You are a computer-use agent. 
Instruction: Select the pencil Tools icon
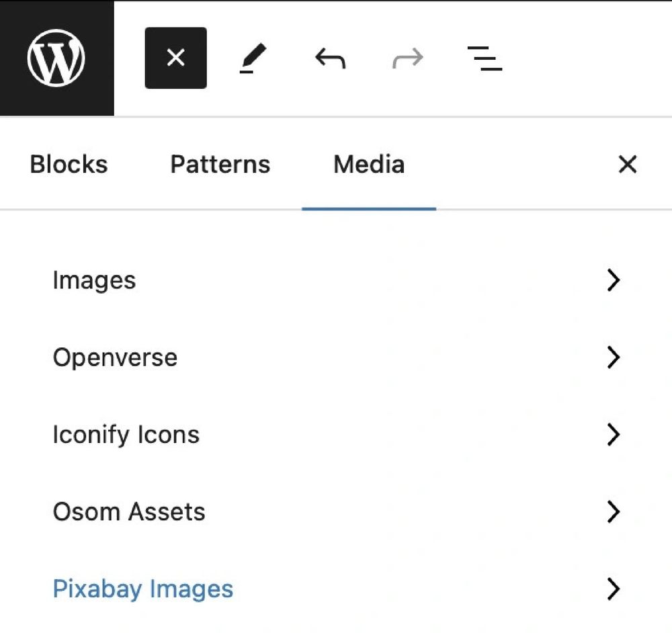[x=253, y=58]
